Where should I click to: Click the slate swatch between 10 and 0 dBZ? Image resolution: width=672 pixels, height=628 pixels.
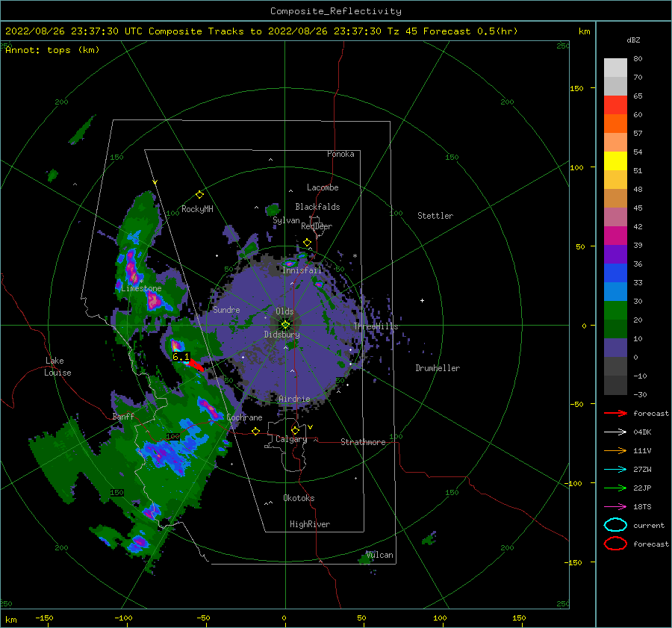(x=615, y=348)
